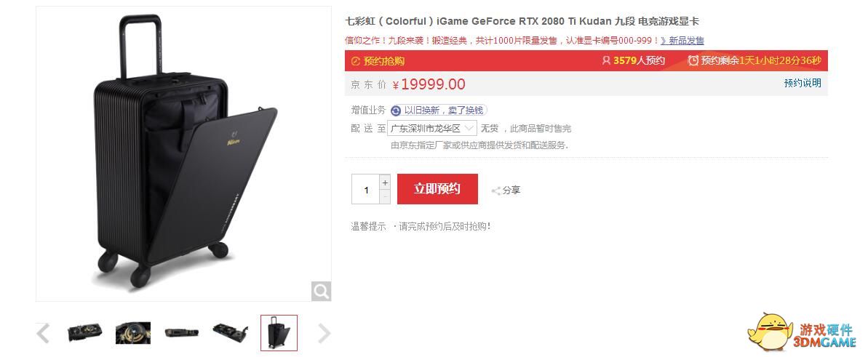Select the suitcase thumbnail
Screen dimensions: 868x357
(x=279, y=333)
